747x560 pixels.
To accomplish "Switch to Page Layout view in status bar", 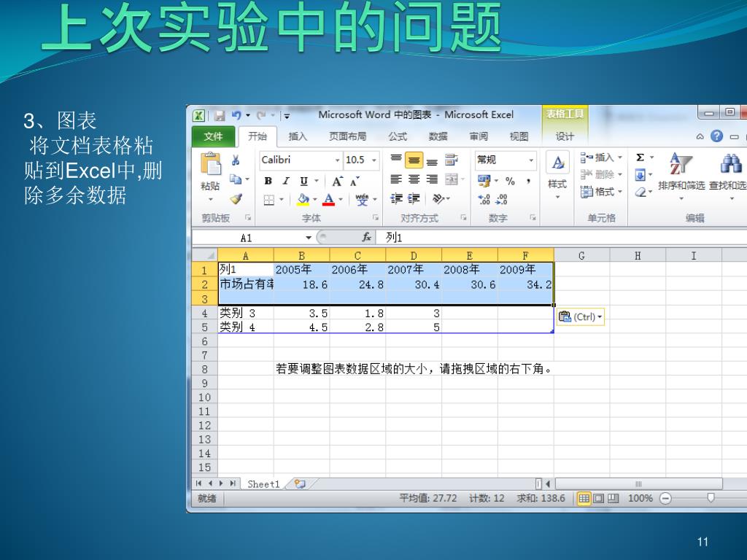I will tap(598, 498).
